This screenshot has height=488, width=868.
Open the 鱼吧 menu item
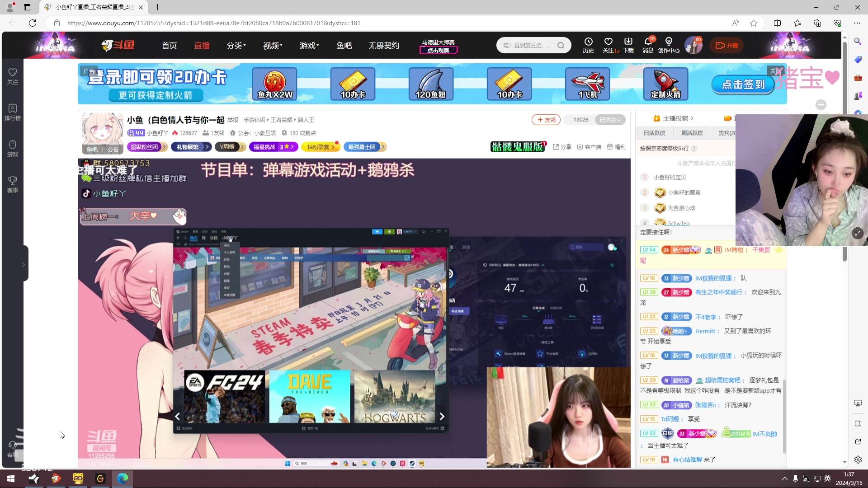(344, 45)
